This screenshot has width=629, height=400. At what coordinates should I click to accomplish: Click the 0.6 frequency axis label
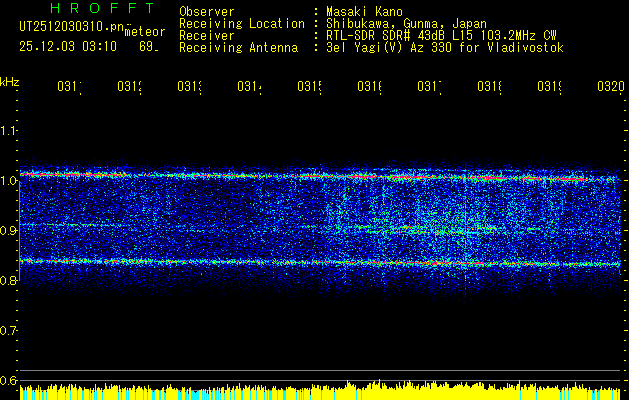coord(8,380)
